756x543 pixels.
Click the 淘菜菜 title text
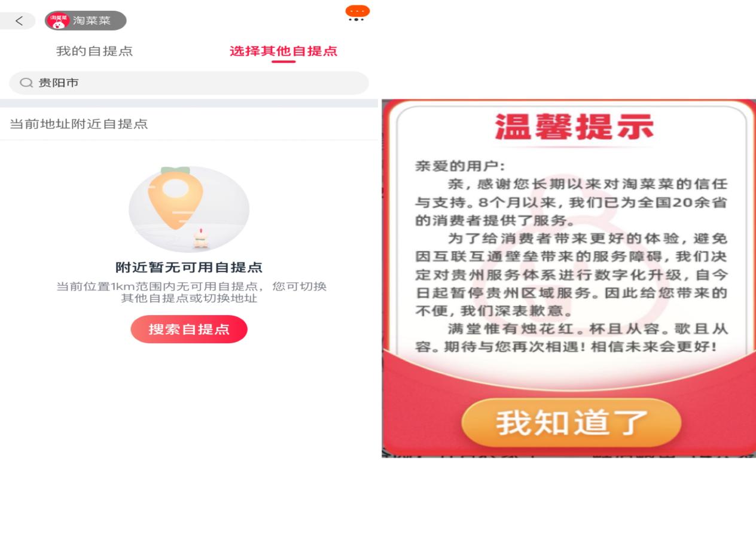point(92,21)
